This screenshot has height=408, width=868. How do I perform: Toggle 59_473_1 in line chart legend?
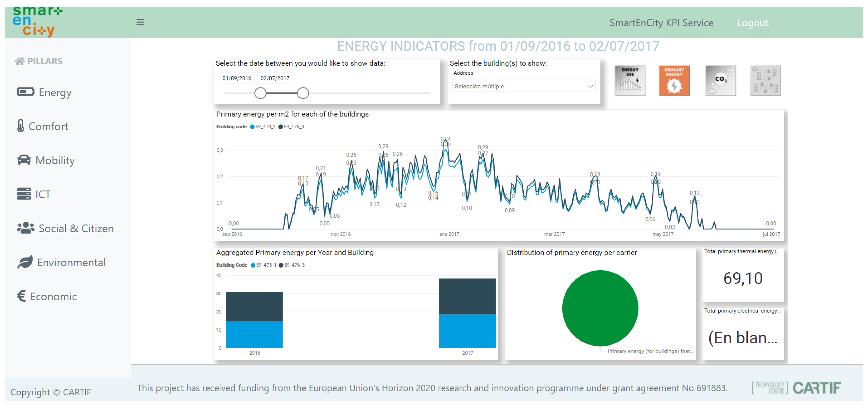pos(263,127)
